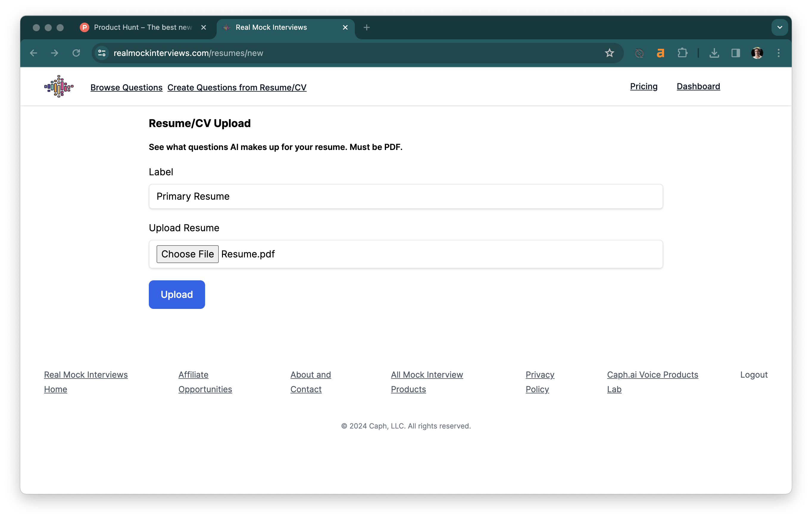Expand the tab search chevron dropdown
The height and width of the screenshot is (519, 812).
click(x=779, y=27)
